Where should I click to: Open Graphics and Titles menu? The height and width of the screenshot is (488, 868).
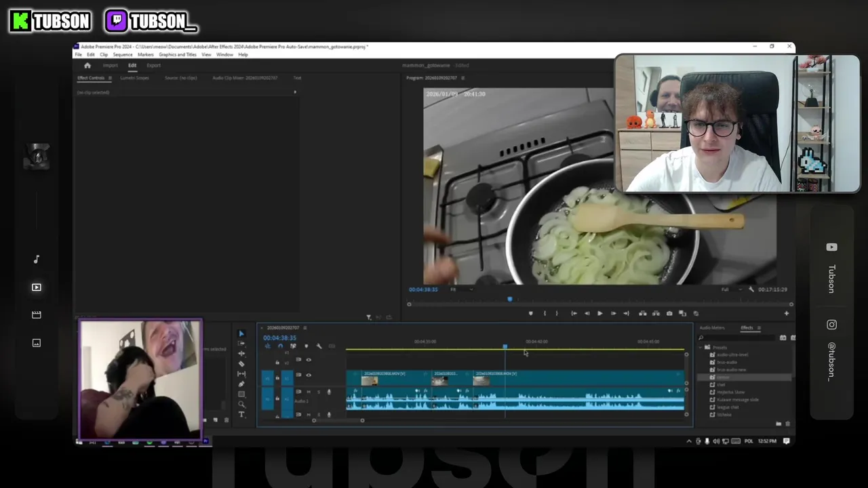click(178, 54)
